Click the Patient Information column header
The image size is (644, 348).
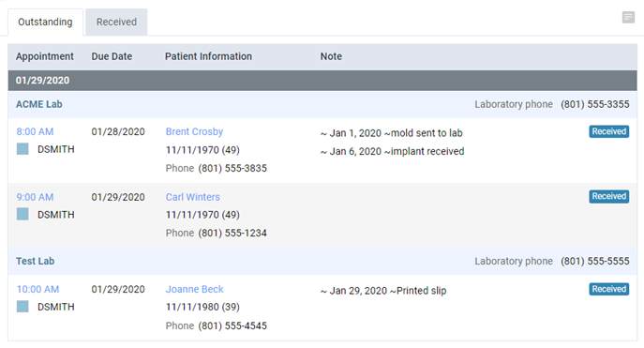point(208,56)
